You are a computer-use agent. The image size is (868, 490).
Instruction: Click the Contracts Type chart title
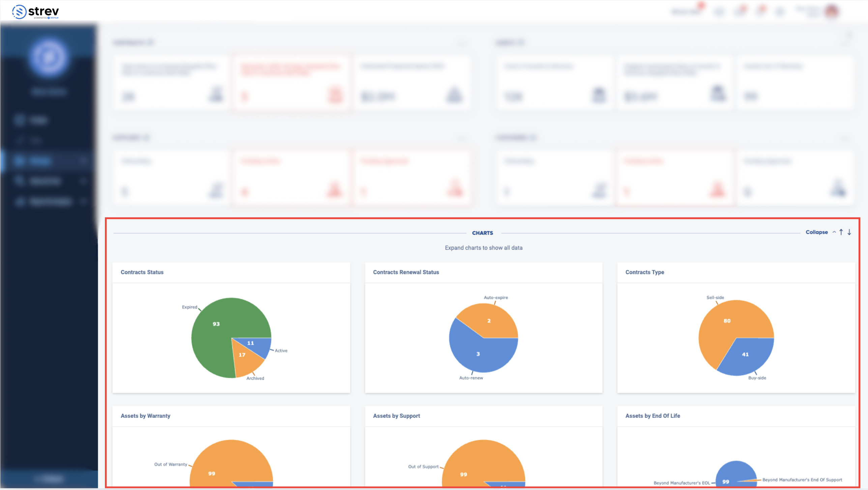[644, 272]
